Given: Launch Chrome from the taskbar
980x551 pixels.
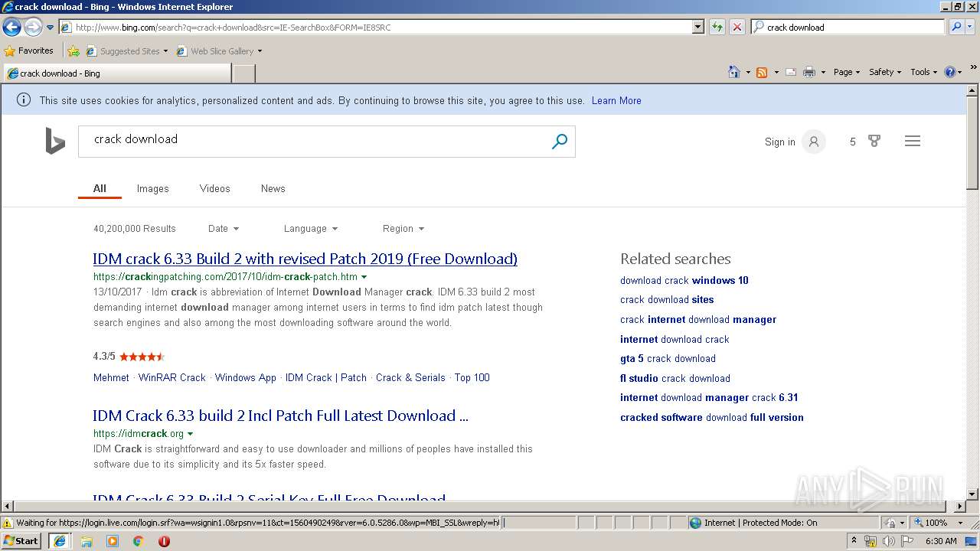Looking at the screenshot, I should click(139, 541).
